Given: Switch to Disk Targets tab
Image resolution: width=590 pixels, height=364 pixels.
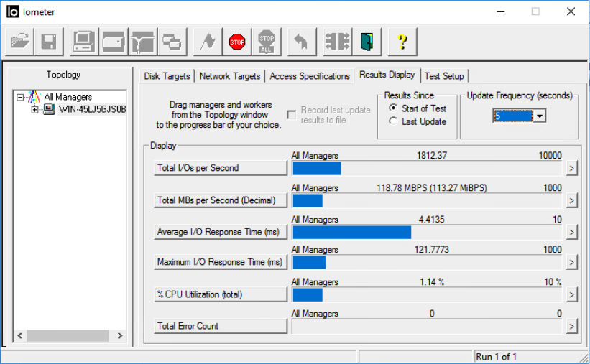Looking at the screenshot, I should coord(167,76).
